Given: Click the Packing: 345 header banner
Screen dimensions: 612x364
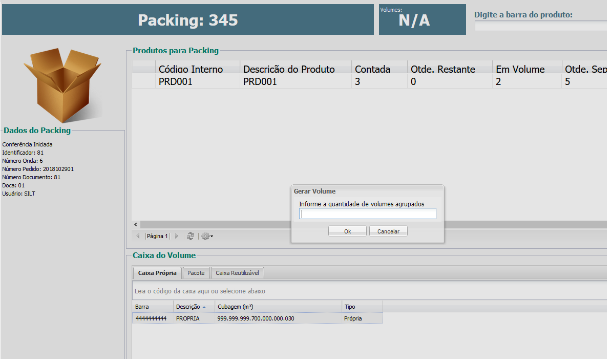Looking at the screenshot, I should click(188, 19).
